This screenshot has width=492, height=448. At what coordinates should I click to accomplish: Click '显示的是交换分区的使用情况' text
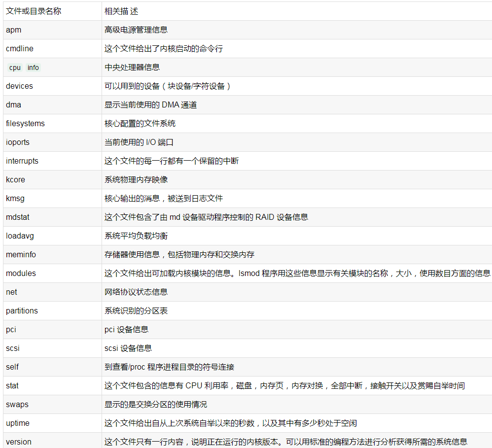(156, 405)
